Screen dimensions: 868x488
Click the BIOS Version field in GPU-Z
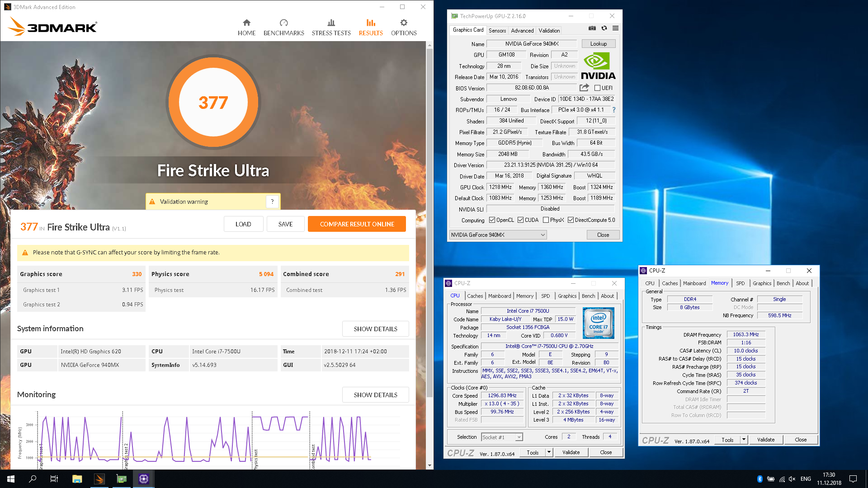(532, 88)
